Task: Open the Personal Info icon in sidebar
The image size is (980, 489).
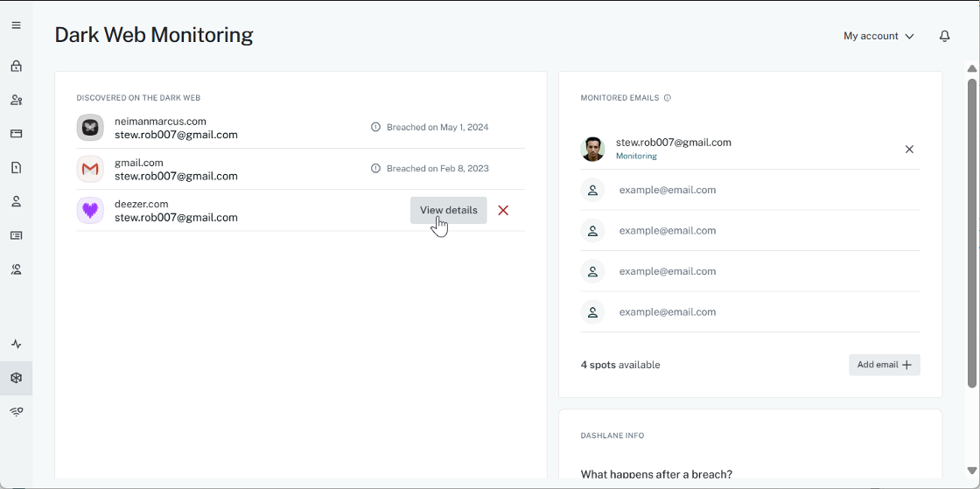Action: [x=16, y=202]
